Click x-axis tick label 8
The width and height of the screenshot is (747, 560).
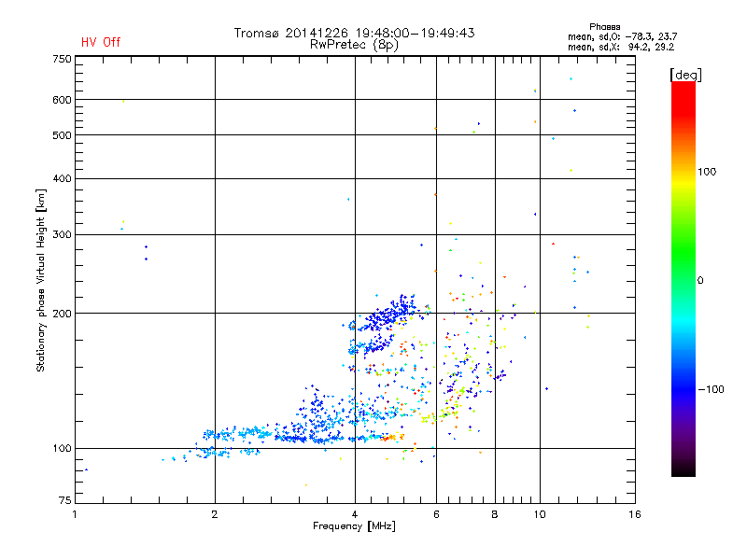495,514
